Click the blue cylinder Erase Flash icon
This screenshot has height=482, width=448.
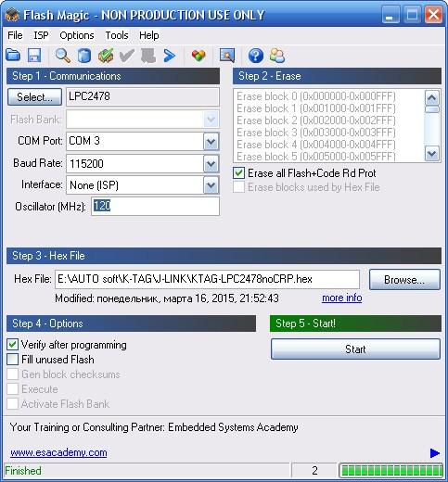(84, 56)
